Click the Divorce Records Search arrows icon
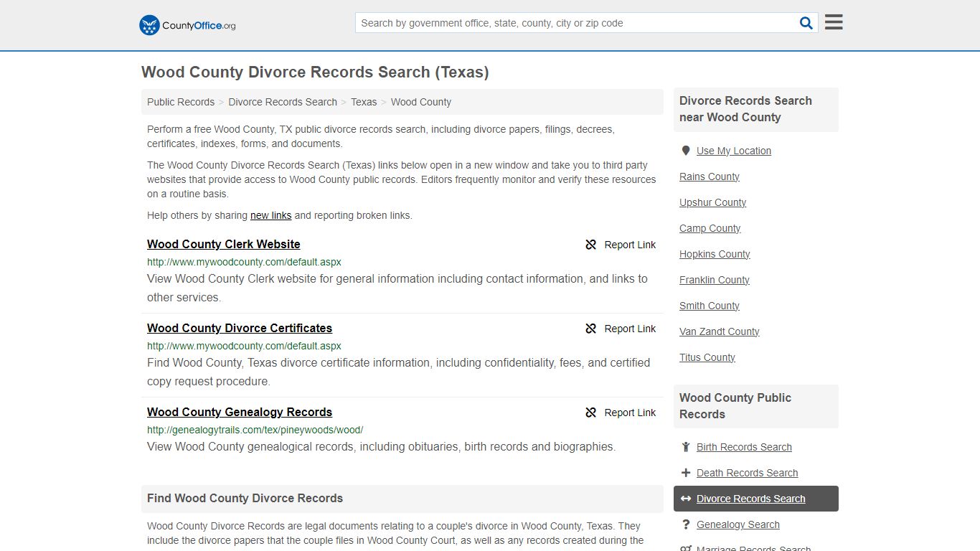The image size is (980, 551). [x=686, y=499]
